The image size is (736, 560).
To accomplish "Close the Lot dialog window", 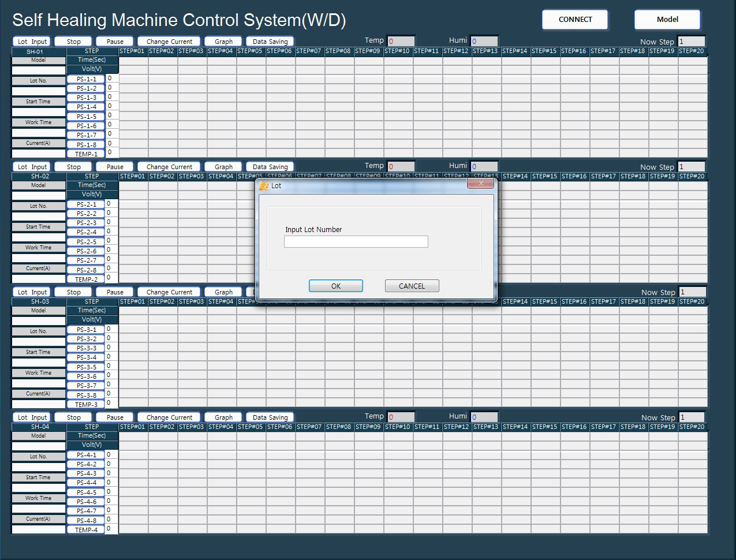I will (480, 184).
